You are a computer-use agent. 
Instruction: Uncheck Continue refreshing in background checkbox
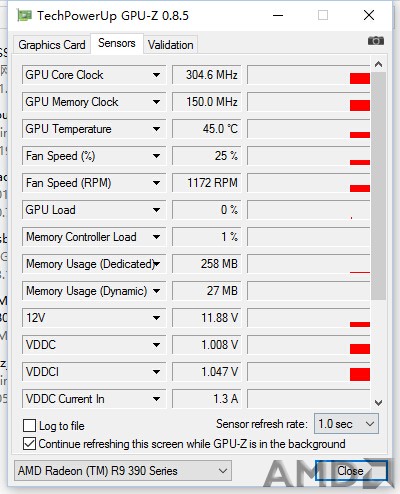coord(29,444)
